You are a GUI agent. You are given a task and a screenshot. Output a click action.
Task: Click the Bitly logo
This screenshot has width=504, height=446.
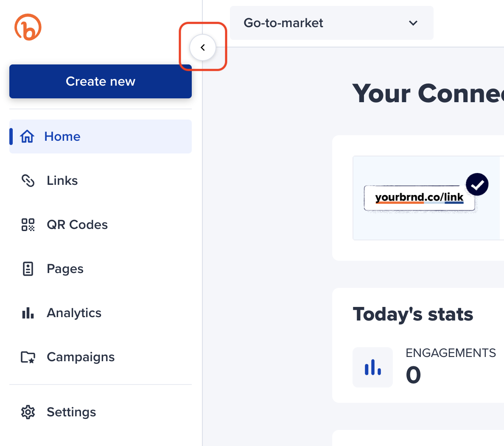coord(28,27)
